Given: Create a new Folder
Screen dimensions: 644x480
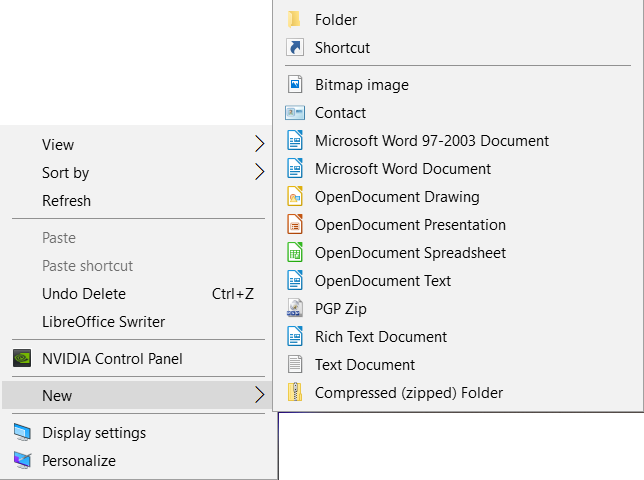Looking at the screenshot, I should click(458, 19).
